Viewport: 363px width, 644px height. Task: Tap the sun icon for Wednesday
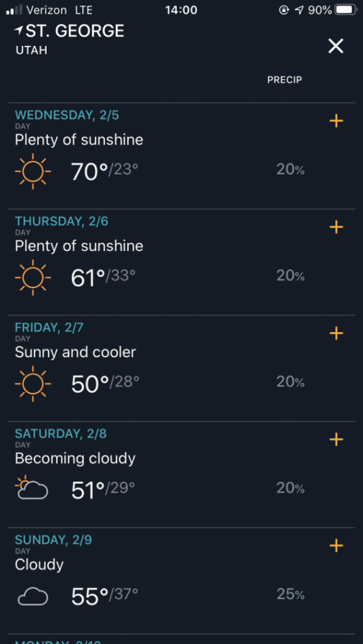coord(33,171)
